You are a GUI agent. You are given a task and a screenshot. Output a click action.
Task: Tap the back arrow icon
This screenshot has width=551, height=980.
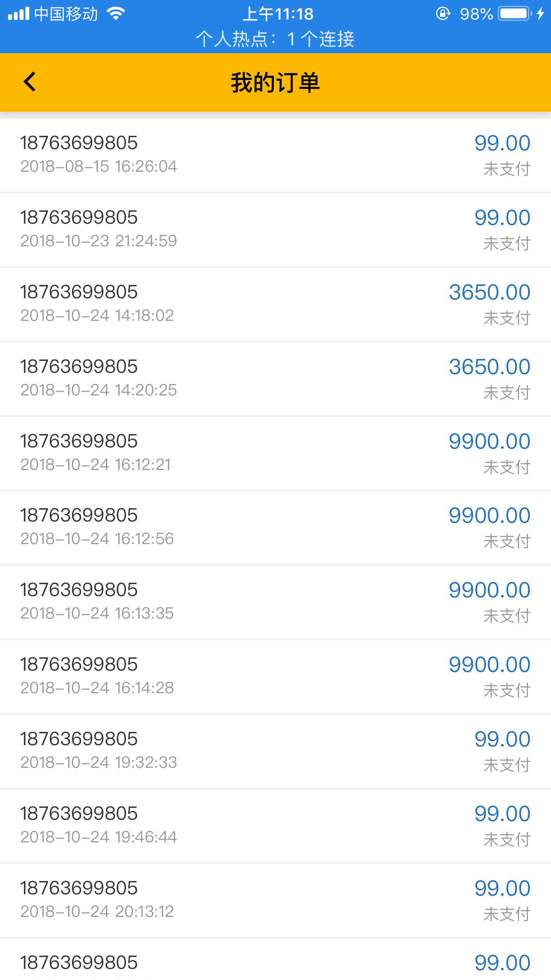click(30, 82)
